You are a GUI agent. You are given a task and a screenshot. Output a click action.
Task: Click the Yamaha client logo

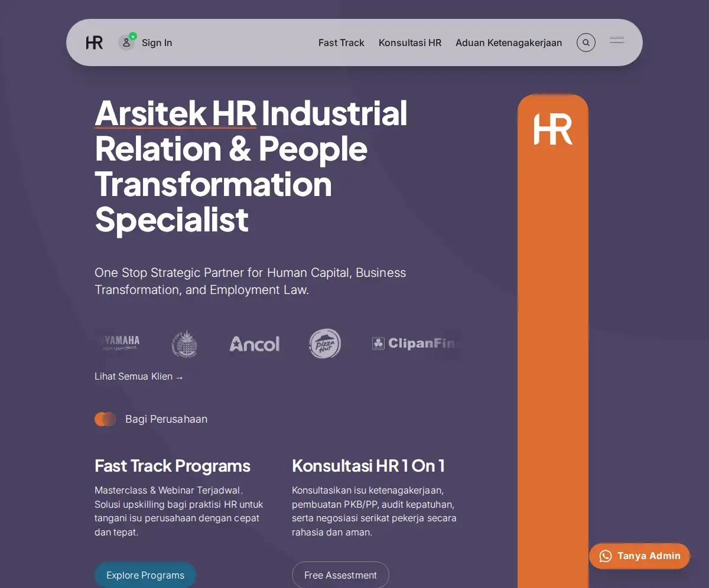[x=120, y=343]
